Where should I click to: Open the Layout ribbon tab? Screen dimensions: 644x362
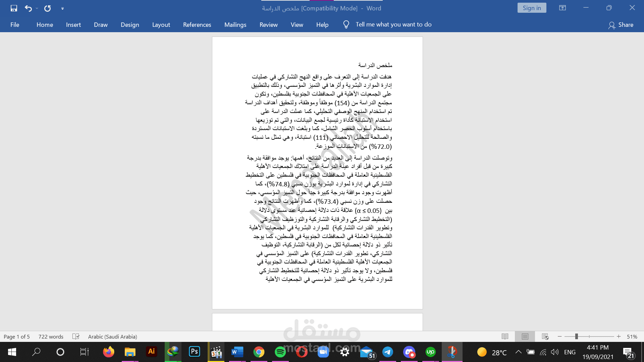point(161,25)
